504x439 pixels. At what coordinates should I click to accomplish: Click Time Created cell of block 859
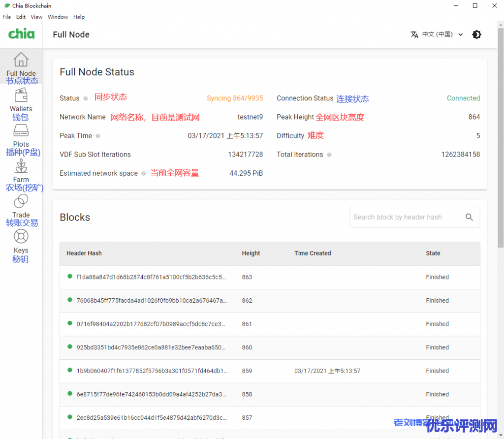click(x=327, y=371)
